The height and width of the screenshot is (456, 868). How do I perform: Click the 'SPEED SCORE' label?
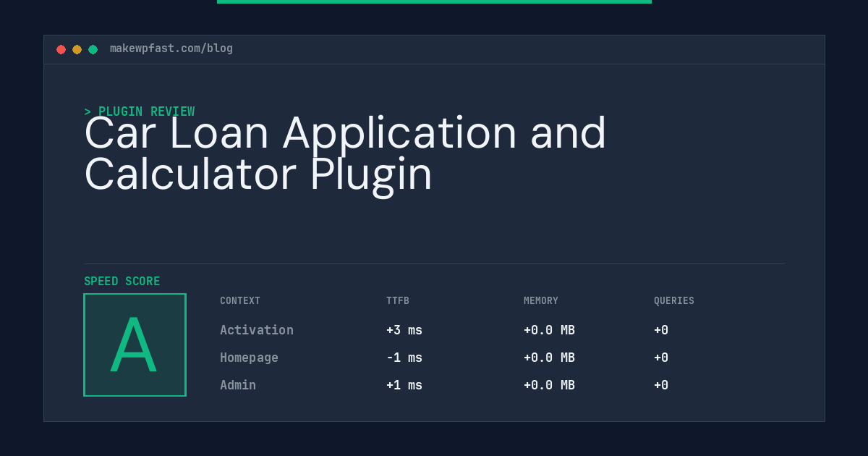click(x=122, y=282)
